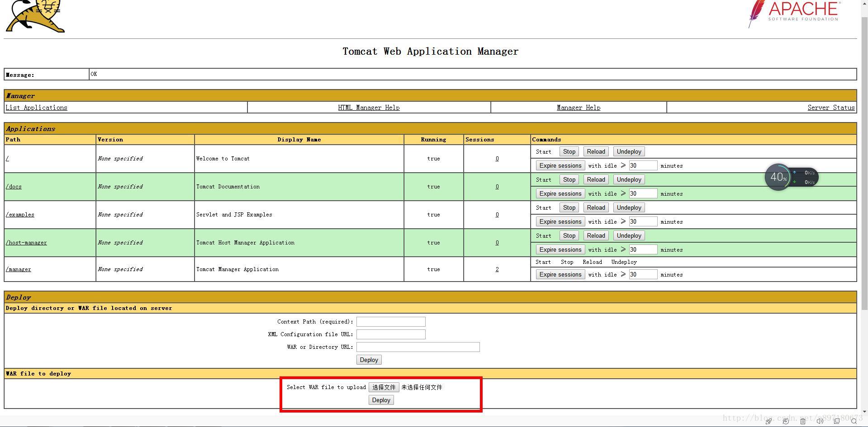
Task: Focus the Context Path (required) field
Action: click(391, 322)
